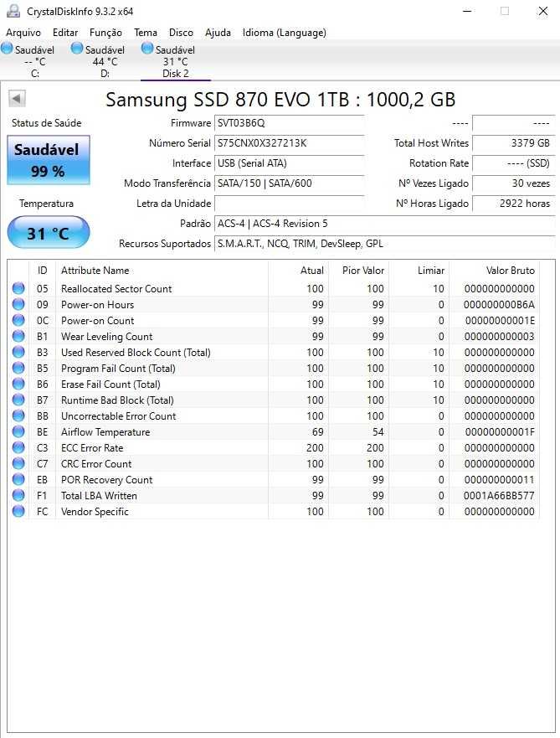Open the Idioma (Language) menu
The image size is (560, 738).
click(284, 33)
